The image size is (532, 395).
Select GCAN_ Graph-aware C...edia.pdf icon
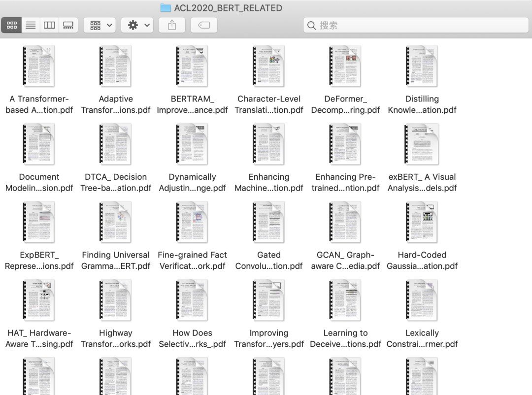pyautogui.click(x=345, y=222)
